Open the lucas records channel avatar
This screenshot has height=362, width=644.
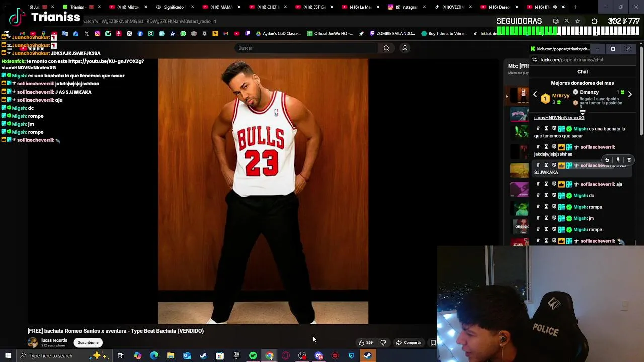coord(33,342)
